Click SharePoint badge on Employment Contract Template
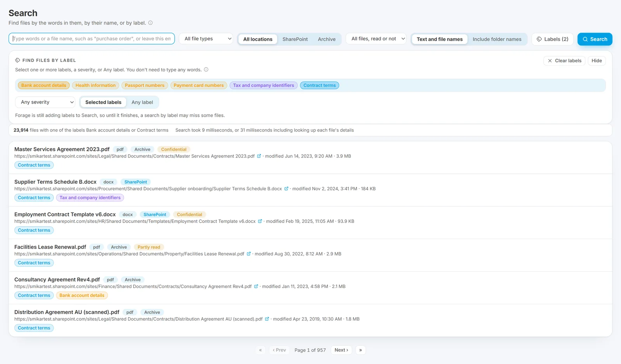This screenshot has height=364, width=621. [x=155, y=215]
